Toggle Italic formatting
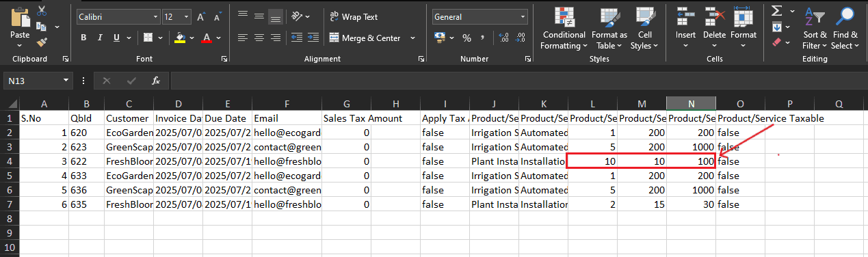 coord(101,38)
